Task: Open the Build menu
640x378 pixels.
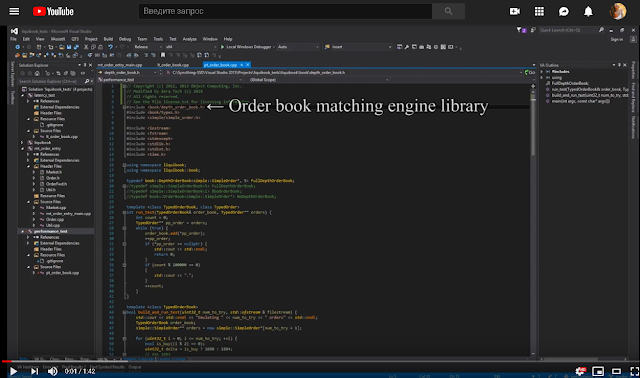Action: click(108, 39)
